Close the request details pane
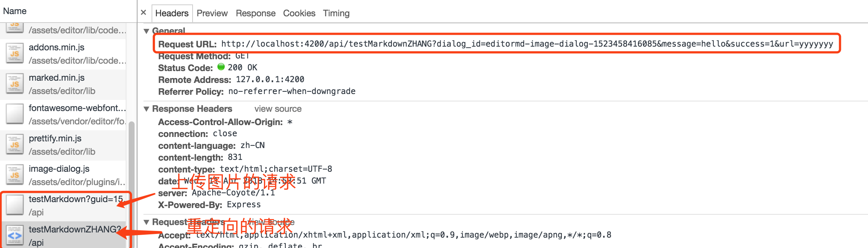This screenshot has width=868, height=248. tap(143, 12)
